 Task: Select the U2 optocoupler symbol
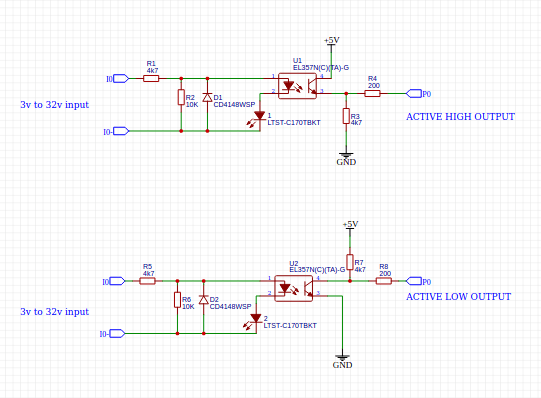(x=294, y=288)
